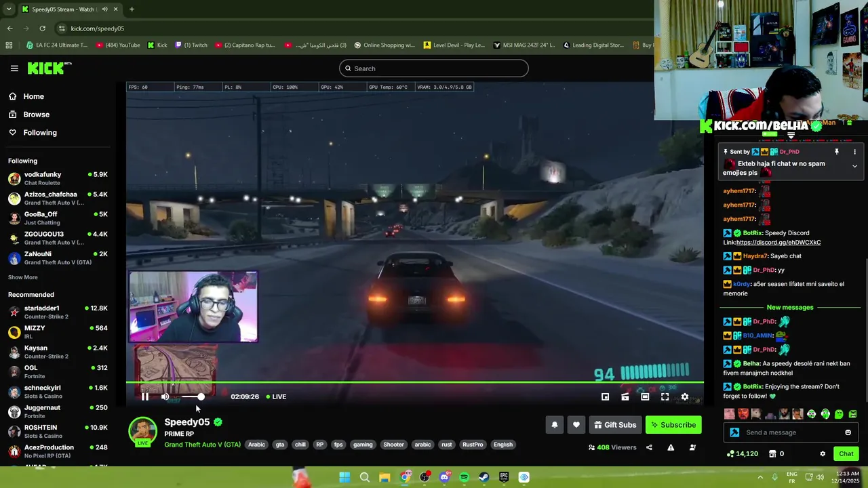868x488 pixels.
Task: Open pinned message three-dot menu
Action: click(x=854, y=152)
